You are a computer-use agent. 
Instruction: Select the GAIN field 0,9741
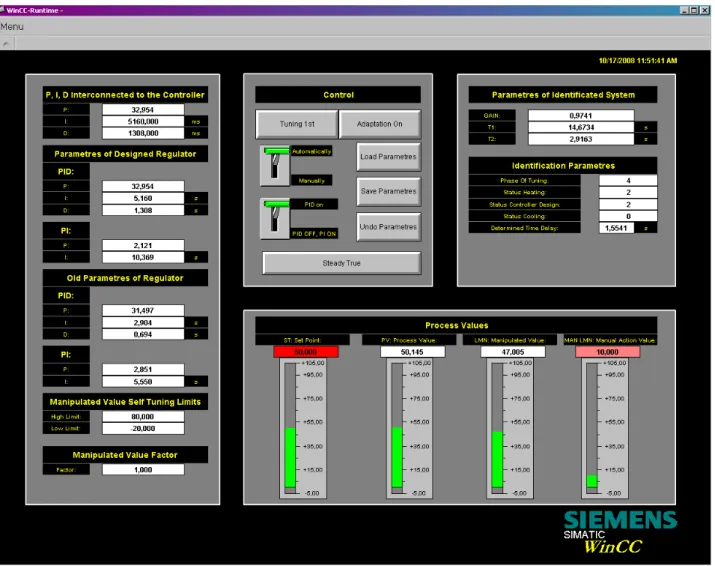point(581,115)
